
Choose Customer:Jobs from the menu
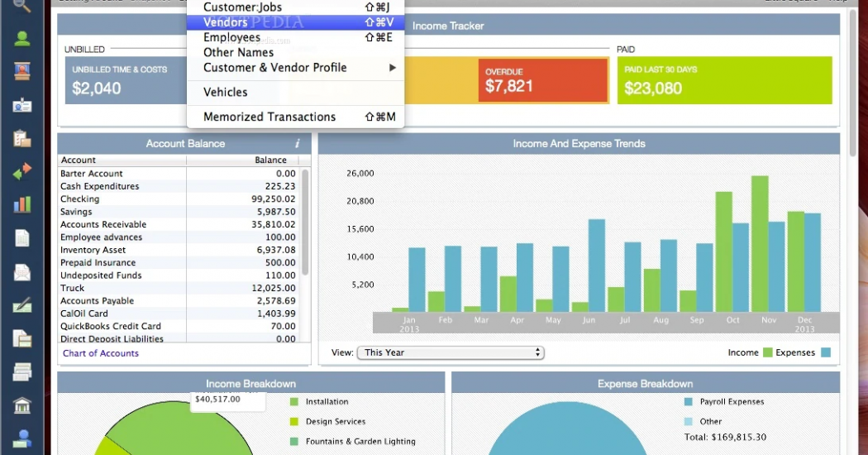coord(296,7)
